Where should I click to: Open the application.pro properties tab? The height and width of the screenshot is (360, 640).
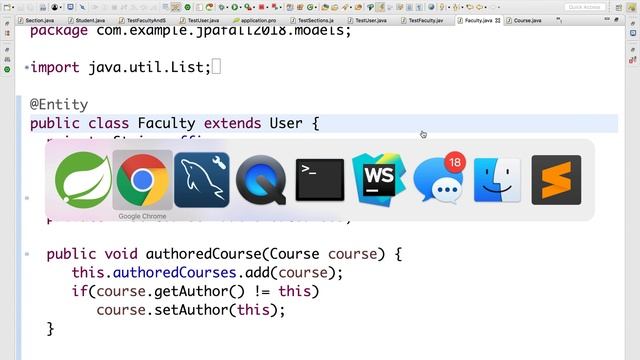[255, 20]
